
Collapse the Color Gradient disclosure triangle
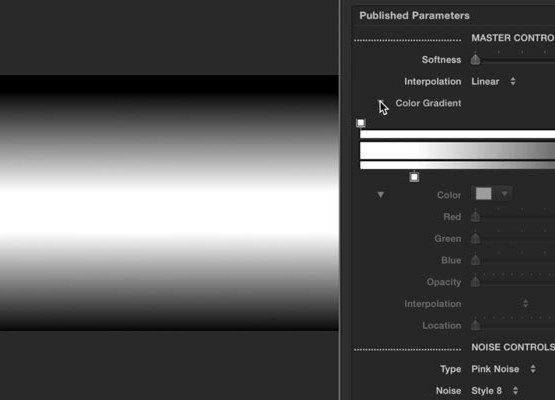click(381, 103)
